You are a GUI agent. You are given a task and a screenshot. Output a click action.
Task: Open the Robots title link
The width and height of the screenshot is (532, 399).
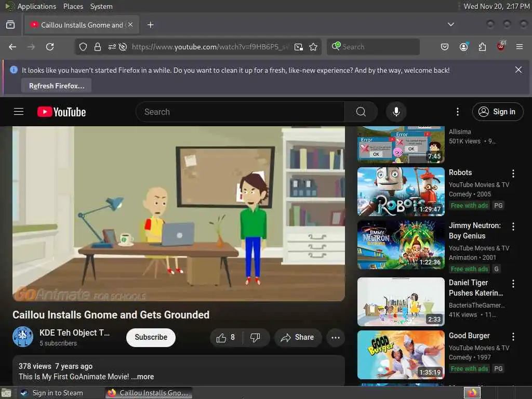point(460,172)
